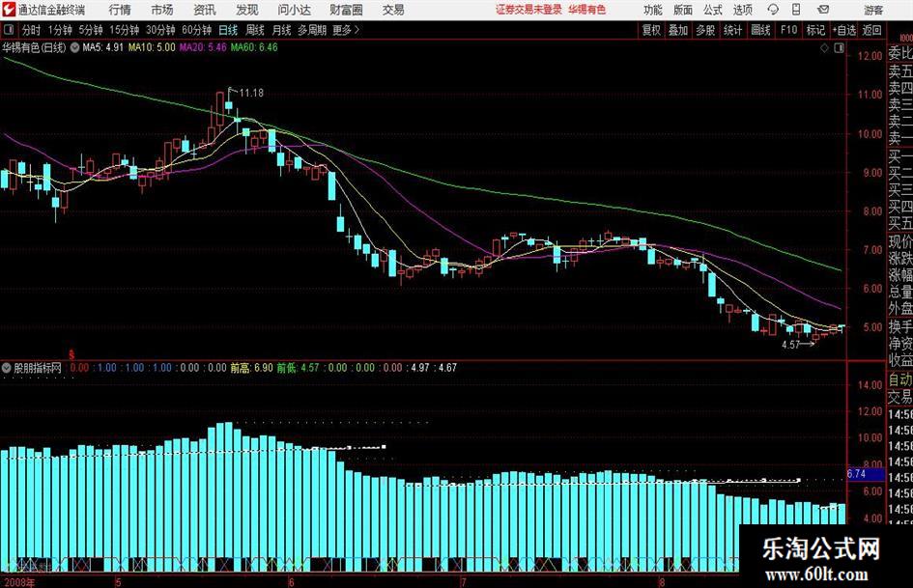Open the 交易 menu
Viewport: 913px width, 588px height.
point(393,10)
